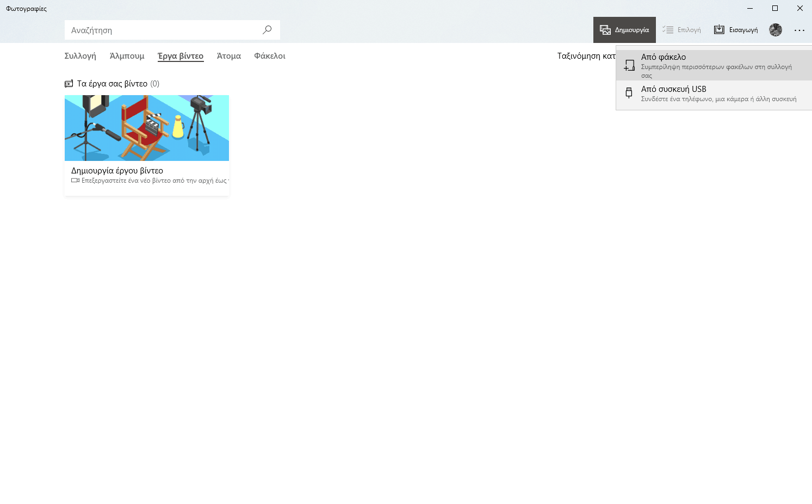Click the video project thumbnail illustration
The width and height of the screenshot is (812, 504).
[147, 128]
